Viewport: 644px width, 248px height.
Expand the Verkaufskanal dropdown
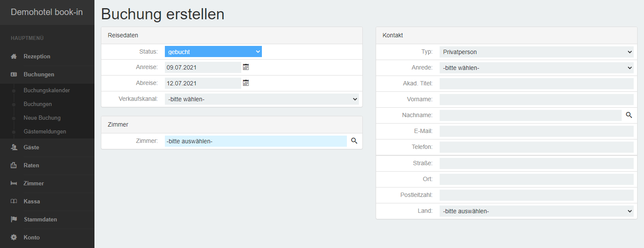[261, 99]
